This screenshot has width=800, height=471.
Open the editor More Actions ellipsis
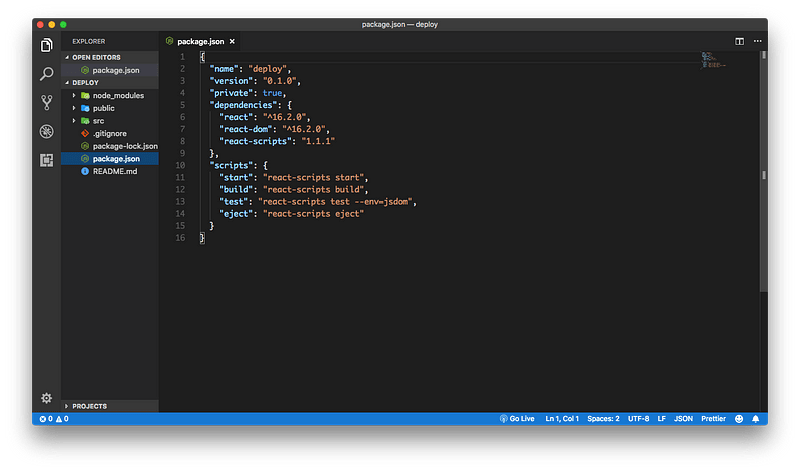[758, 41]
